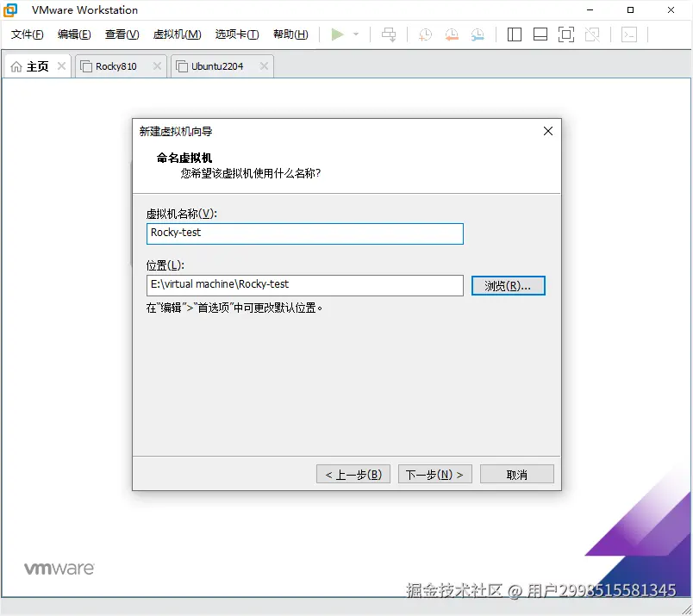Click the 位置(L): label
This screenshot has height=616, width=693.
pos(165,265)
